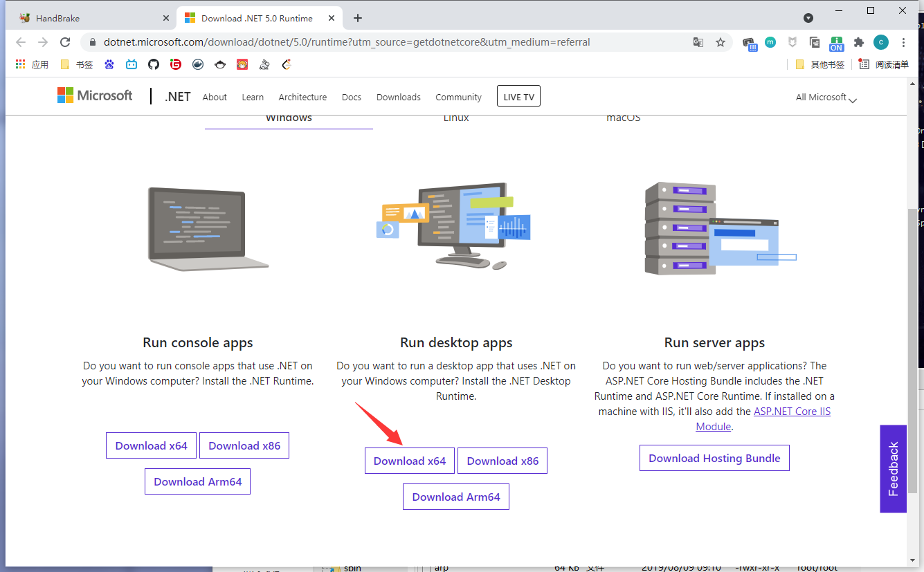Click the GitHub bookmark icon
The height and width of the screenshot is (572, 924).
[154, 64]
